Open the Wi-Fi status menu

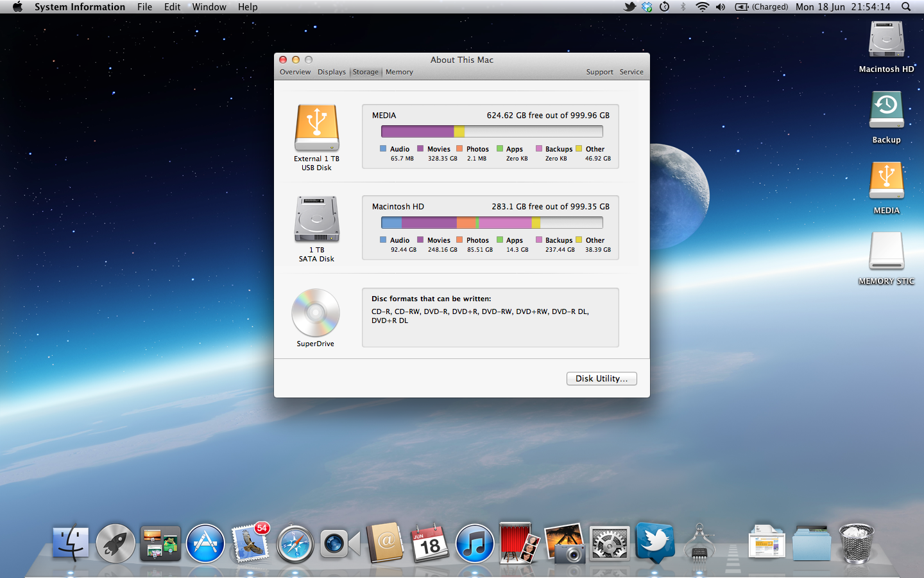[x=703, y=6]
